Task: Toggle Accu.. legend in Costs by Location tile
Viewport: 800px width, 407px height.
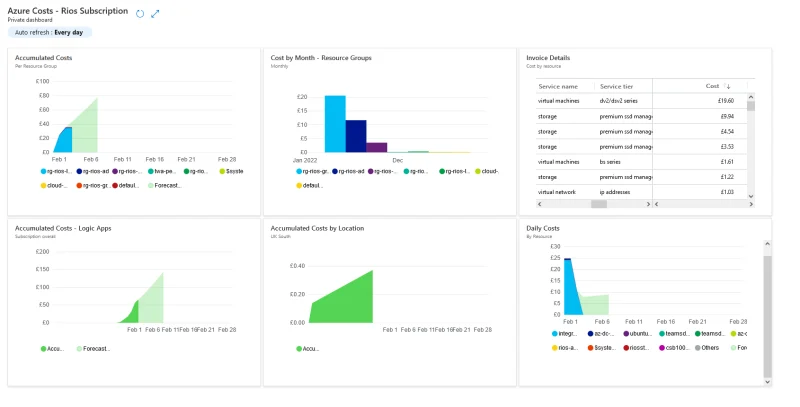Action: pos(308,349)
